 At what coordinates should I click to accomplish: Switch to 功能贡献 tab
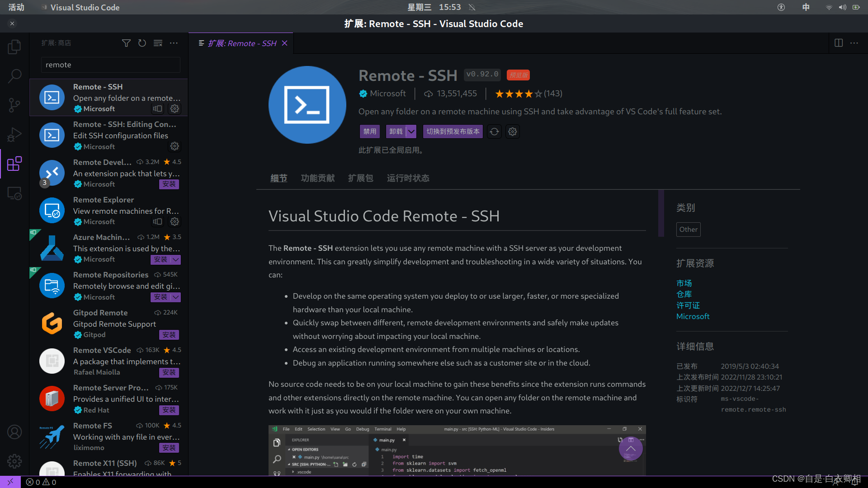318,178
